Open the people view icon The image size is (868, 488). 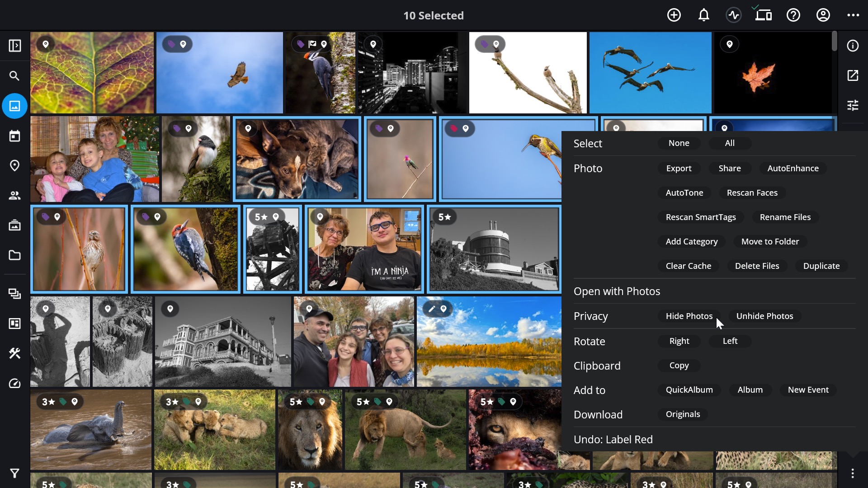click(x=14, y=196)
